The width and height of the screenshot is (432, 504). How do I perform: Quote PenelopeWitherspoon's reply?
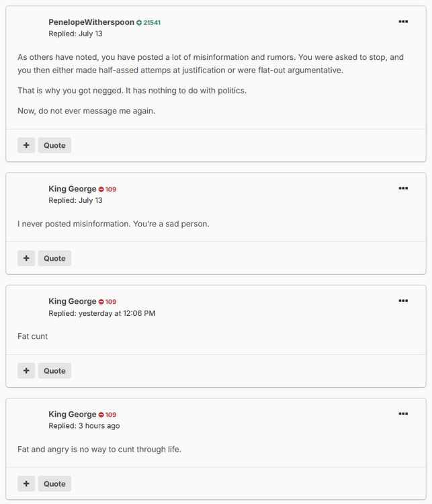[54, 145]
